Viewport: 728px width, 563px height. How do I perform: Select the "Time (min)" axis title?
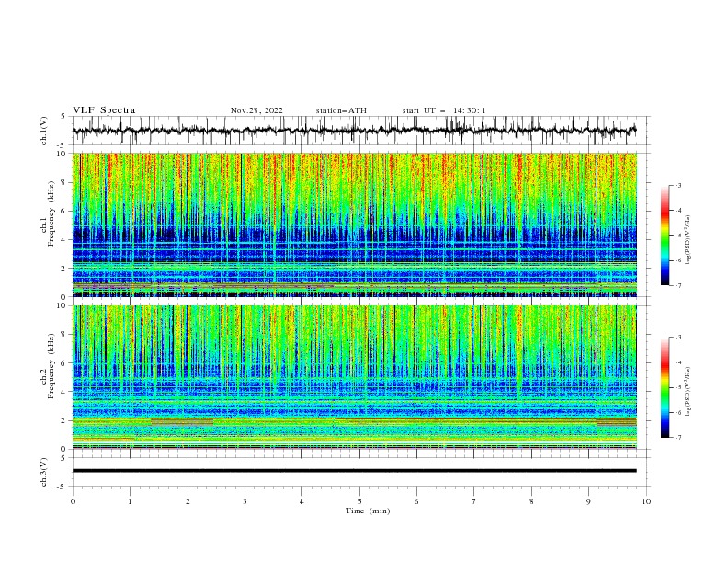coord(368,511)
